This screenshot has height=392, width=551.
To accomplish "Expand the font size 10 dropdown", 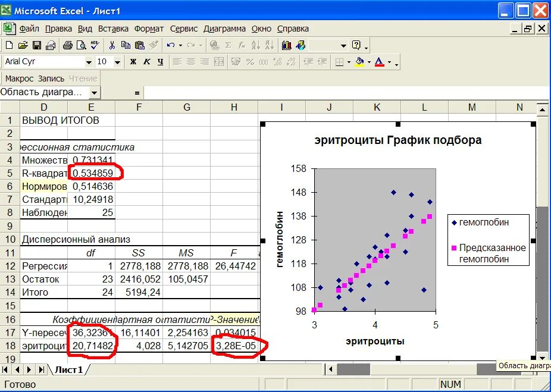I will 118,62.
